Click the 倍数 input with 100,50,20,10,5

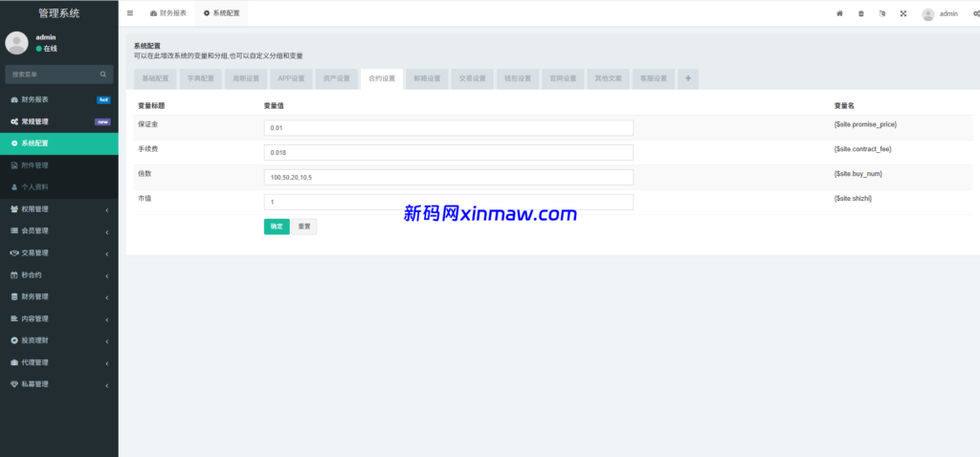449,177
